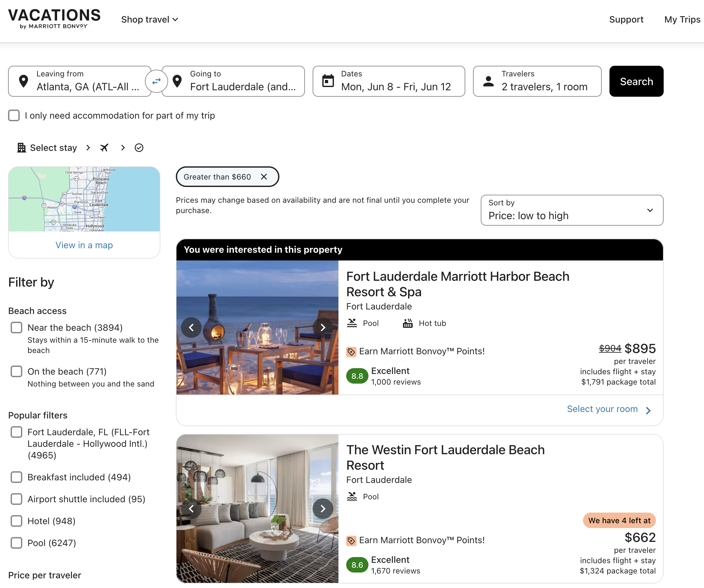Viewport: 704px width, 588px height.
Task: Open the Shop travel dropdown
Action: click(x=149, y=19)
